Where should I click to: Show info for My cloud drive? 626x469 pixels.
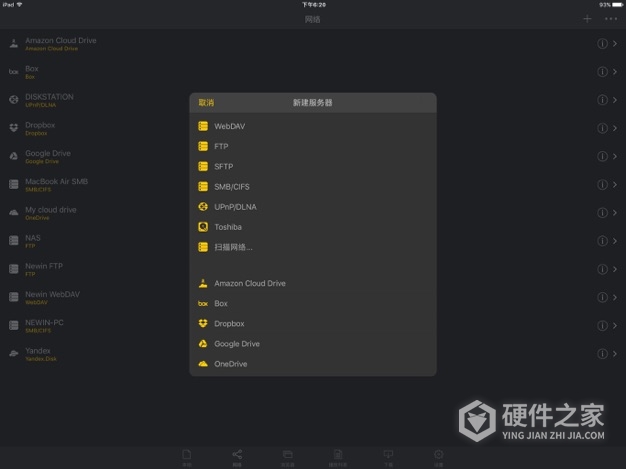pyautogui.click(x=602, y=213)
